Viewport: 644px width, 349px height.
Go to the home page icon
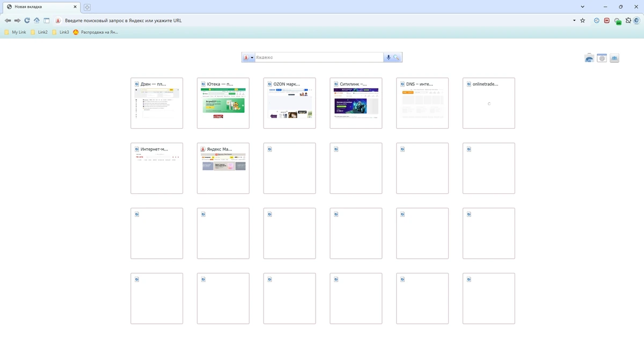pos(36,20)
